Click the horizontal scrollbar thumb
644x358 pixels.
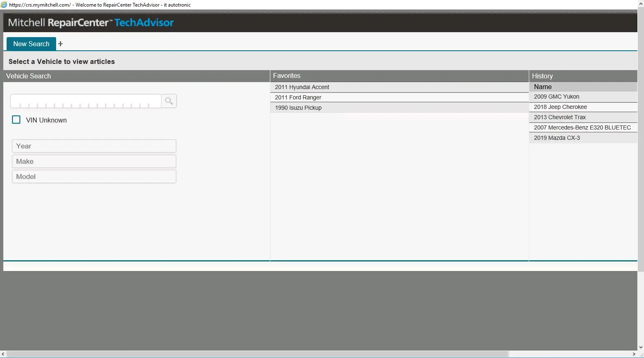(x=257, y=354)
